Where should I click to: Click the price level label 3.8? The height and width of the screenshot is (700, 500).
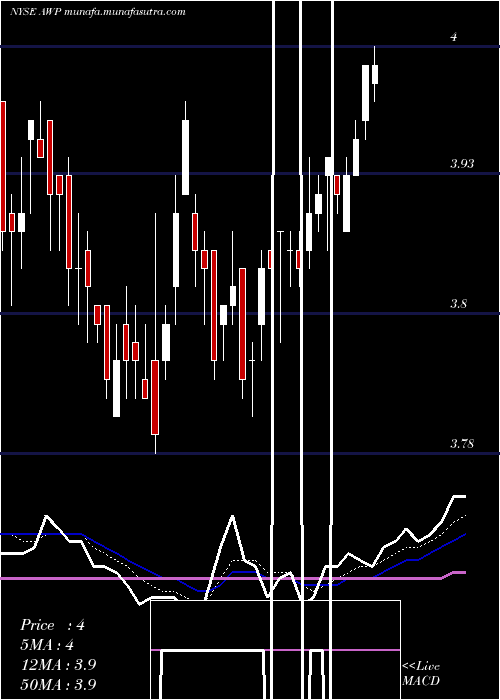tap(458, 304)
